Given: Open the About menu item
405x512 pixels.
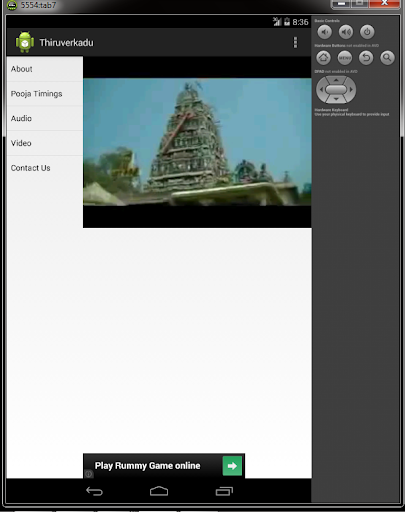Looking at the screenshot, I should pos(45,69).
